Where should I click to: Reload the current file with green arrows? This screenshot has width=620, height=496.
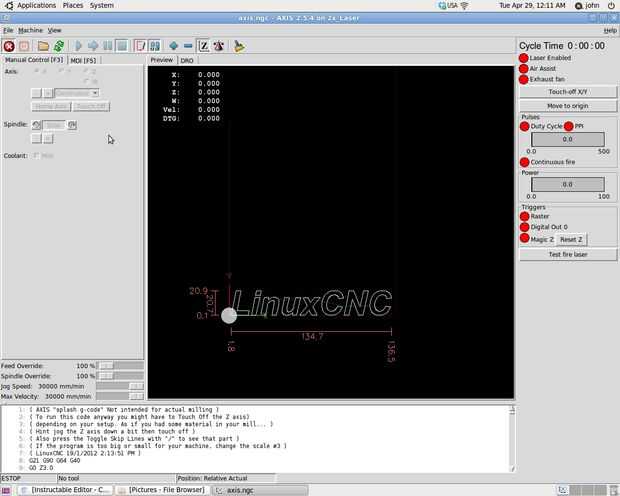pos(59,46)
